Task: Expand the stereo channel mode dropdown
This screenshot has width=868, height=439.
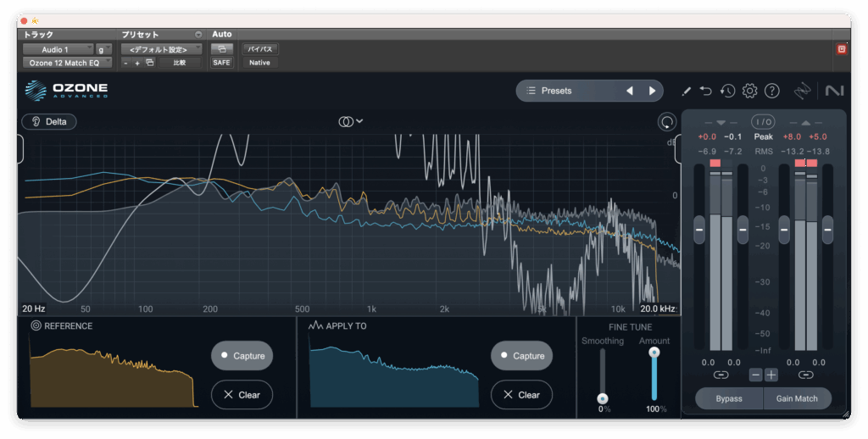Action: coord(351,121)
